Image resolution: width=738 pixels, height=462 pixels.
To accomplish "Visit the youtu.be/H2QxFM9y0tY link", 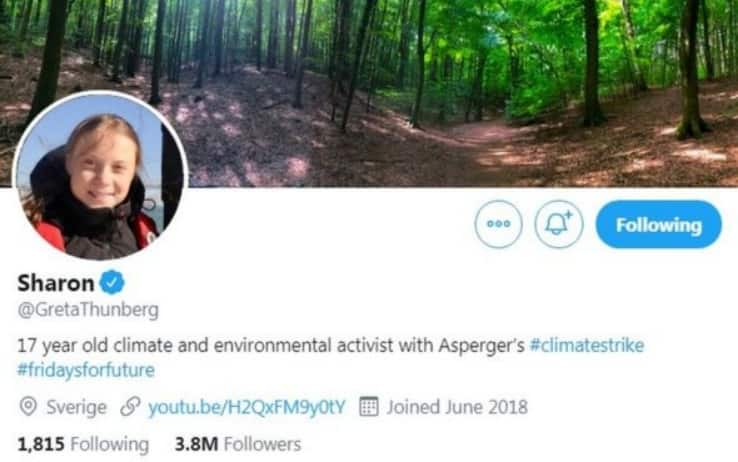I will click(246, 407).
